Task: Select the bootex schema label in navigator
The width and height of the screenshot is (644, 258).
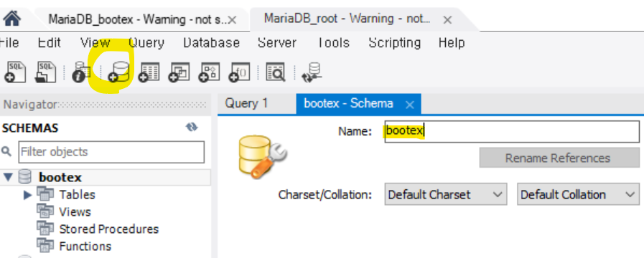Action: [60, 177]
